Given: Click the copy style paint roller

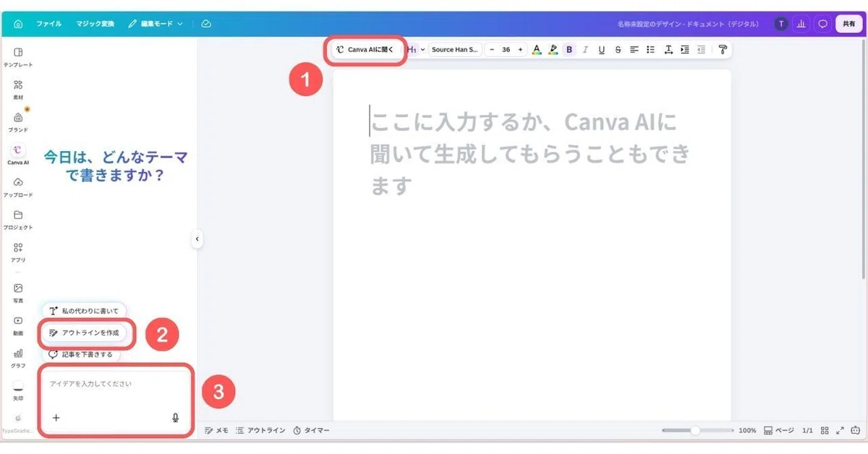Looking at the screenshot, I should tap(722, 50).
